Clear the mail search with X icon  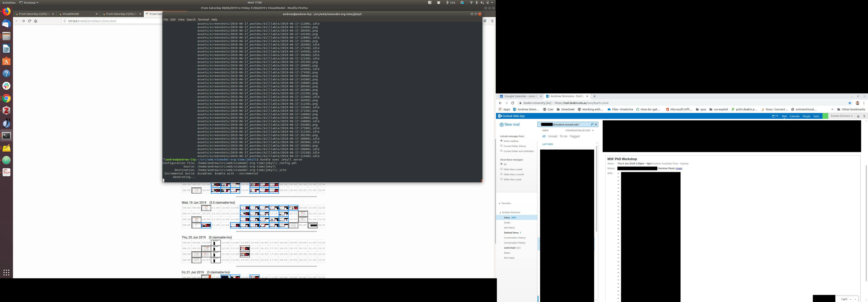click(x=596, y=124)
